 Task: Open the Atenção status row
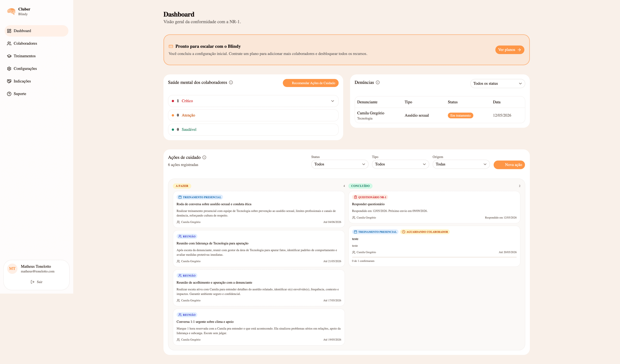tap(253, 115)
